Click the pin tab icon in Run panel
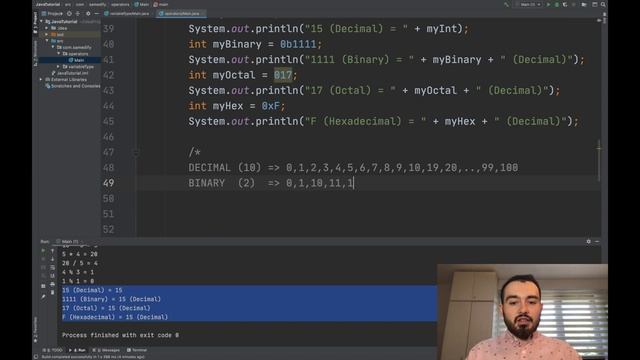 [43, 297]
